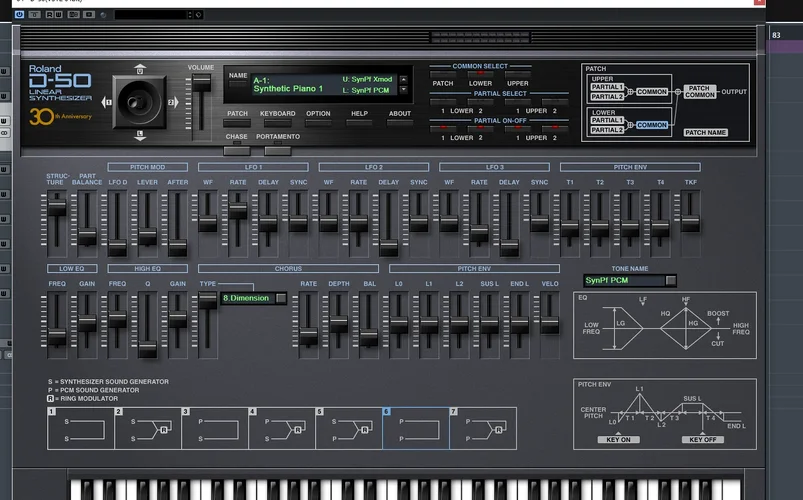
Task: Toggle the CHASE button
Action: [237, 151]
